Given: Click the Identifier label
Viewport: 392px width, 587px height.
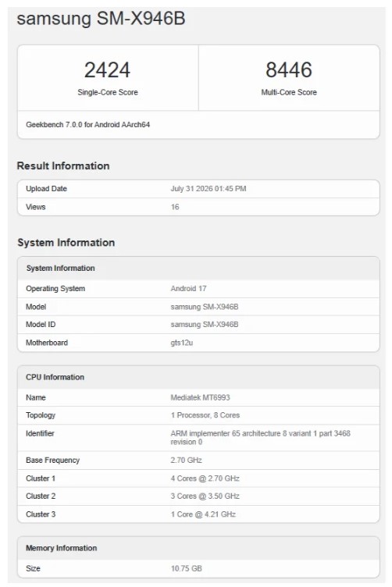Looking at the screenshot, I should [x=40, y=433].
